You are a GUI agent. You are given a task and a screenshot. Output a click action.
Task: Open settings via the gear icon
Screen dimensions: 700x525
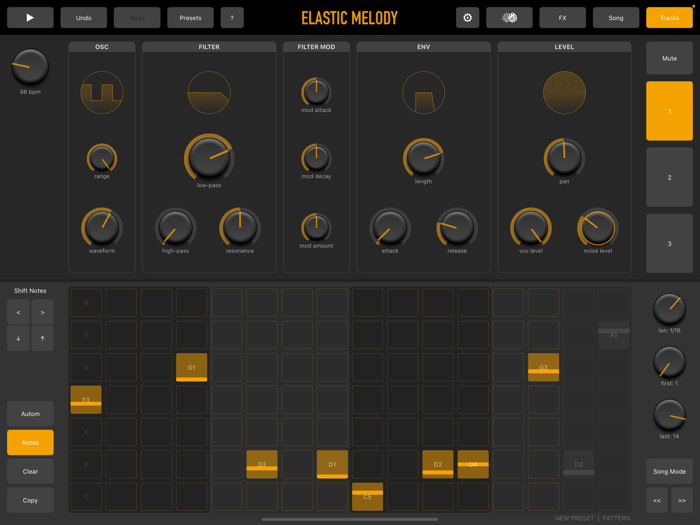467,18
